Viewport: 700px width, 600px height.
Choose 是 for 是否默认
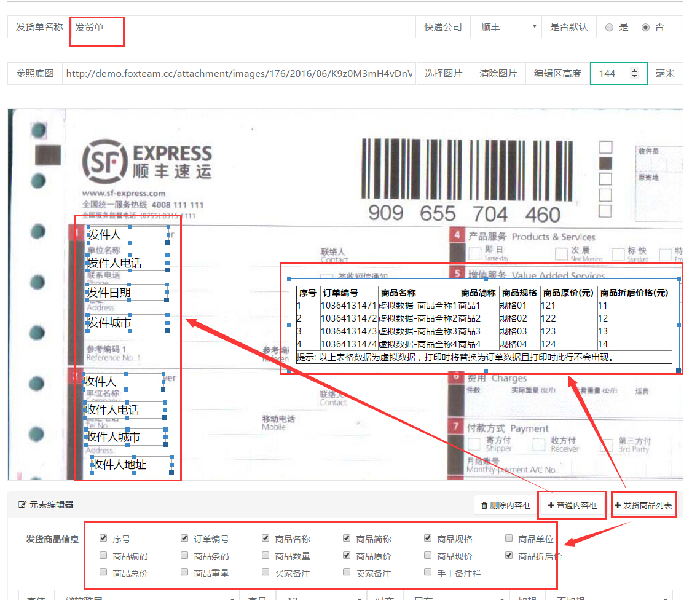(609, 28)
